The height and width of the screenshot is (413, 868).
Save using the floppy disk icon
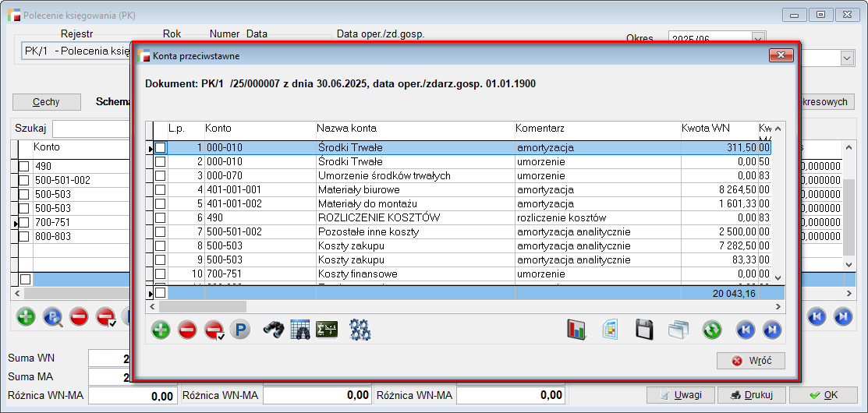point(644,330)
